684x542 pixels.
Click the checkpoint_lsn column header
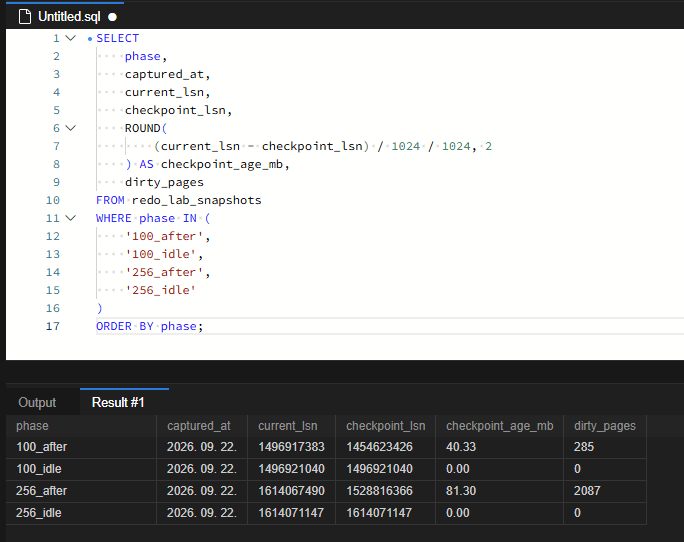(x=386, y=426)
